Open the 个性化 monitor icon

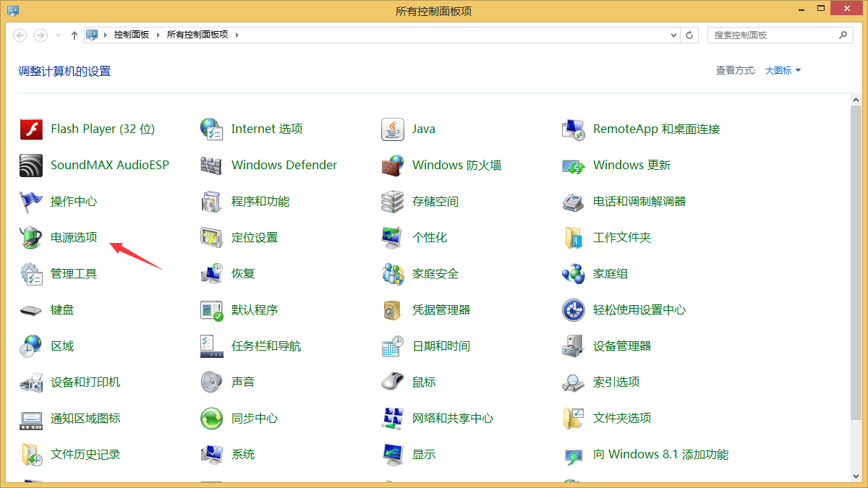(392, 238)
